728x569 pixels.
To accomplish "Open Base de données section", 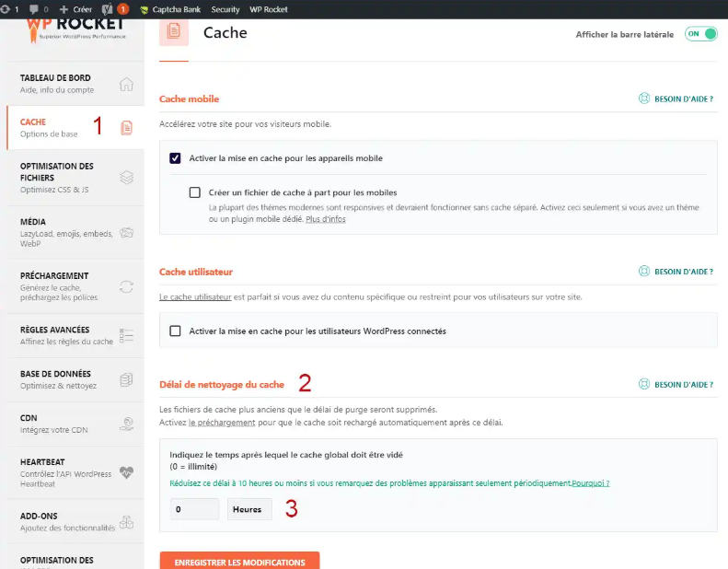I will (x=75, y=379).
